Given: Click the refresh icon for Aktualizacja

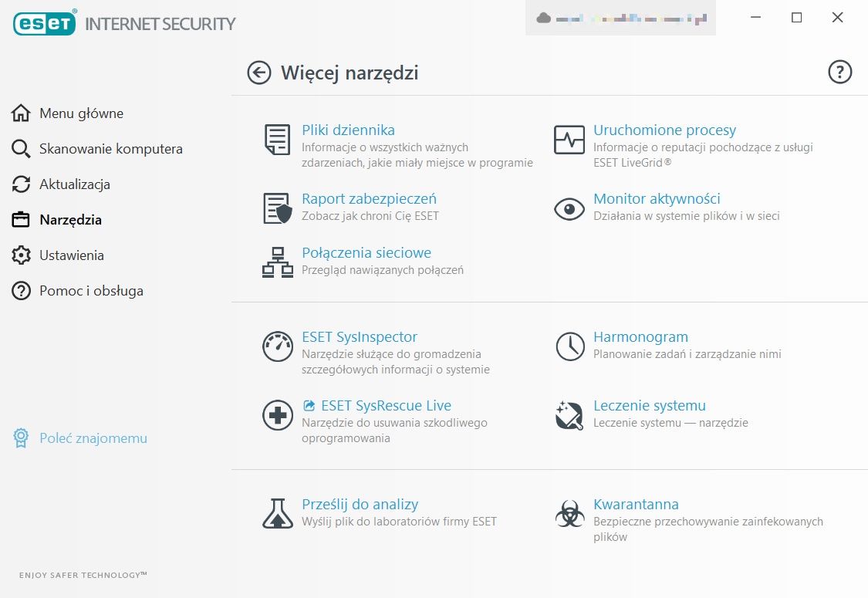Looking at the screenshot, I should 21,184.
